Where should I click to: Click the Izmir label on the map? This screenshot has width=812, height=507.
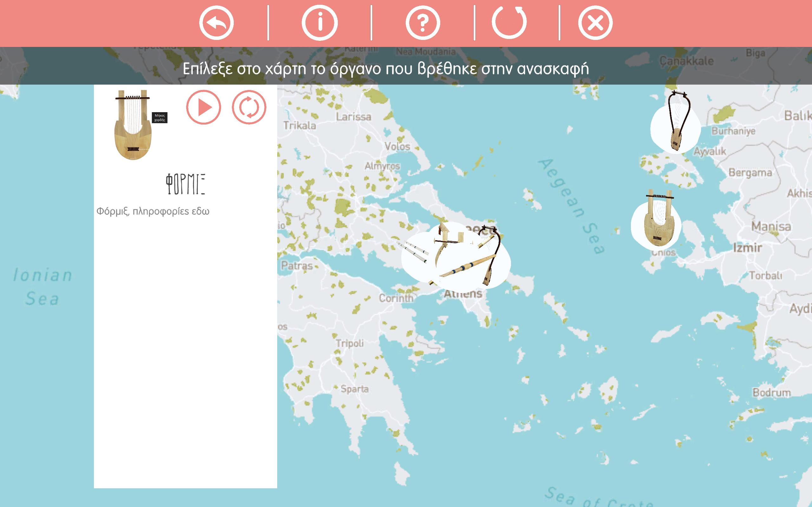747,248
